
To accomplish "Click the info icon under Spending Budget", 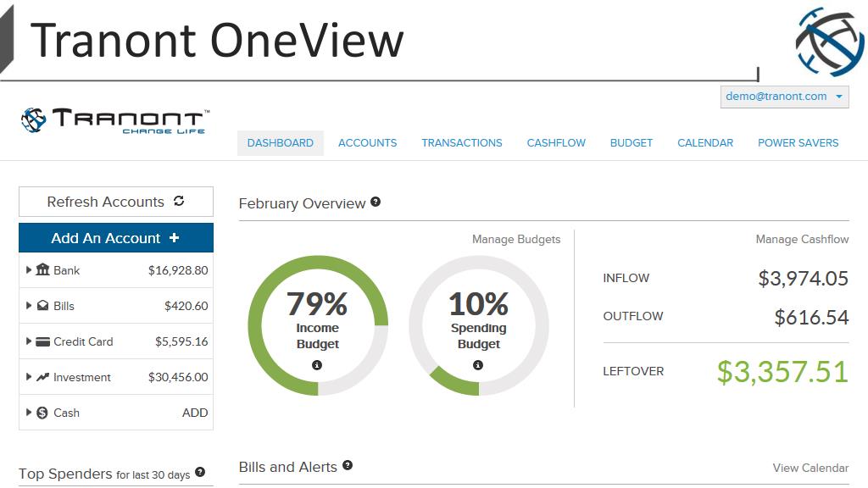I will pyautogui.click(x=478, y=364).
